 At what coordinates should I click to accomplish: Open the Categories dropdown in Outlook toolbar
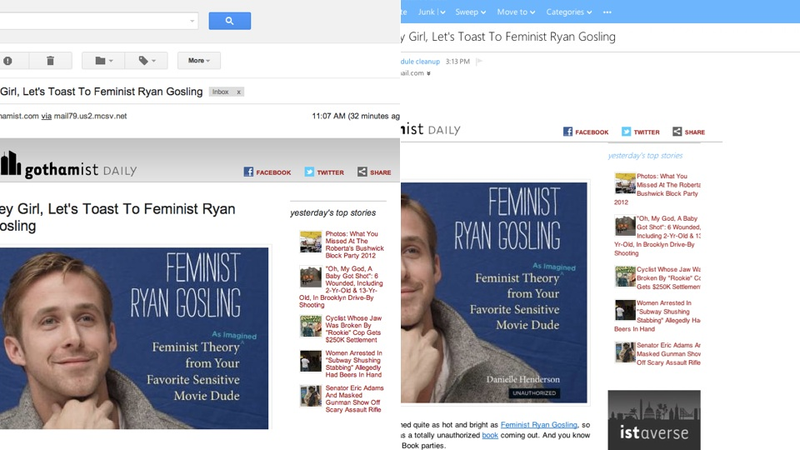click(569, 12)
